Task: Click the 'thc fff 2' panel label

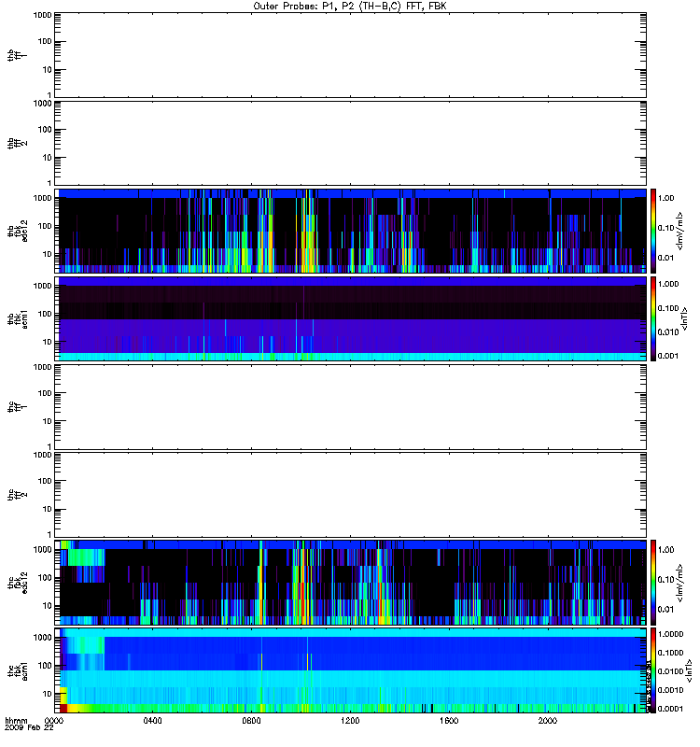Action: point(17,495)
